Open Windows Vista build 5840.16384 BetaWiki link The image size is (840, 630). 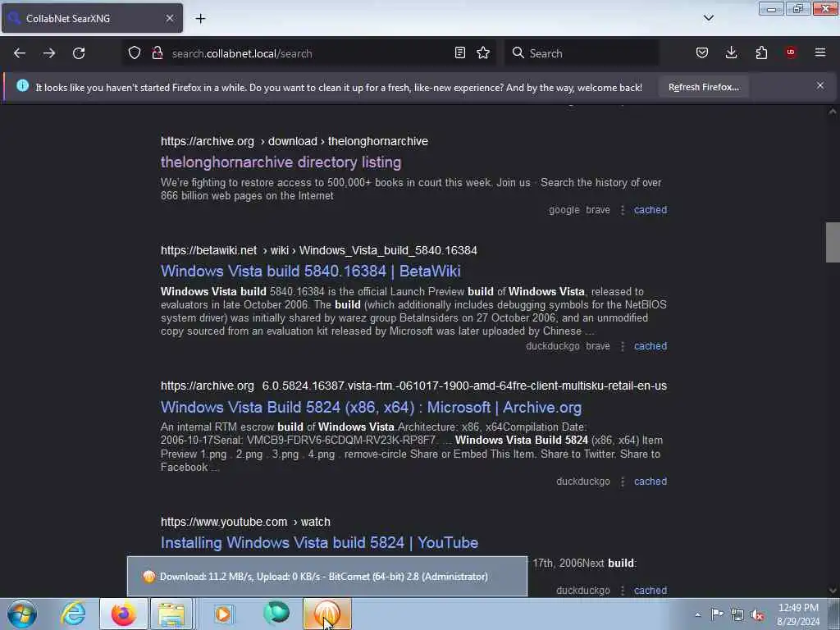(x=311, y=271)
